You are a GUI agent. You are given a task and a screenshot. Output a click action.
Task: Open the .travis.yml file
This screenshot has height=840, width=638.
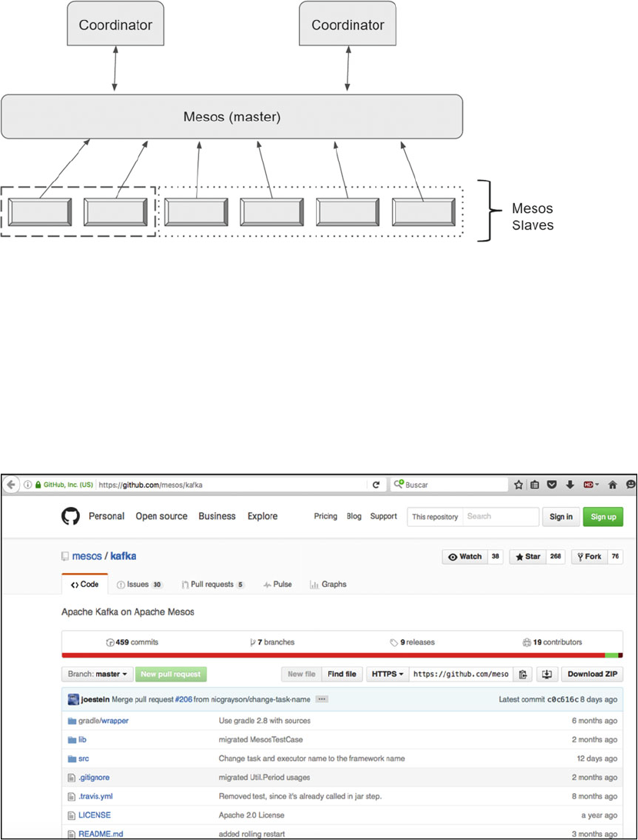click(x=95, y=796)
